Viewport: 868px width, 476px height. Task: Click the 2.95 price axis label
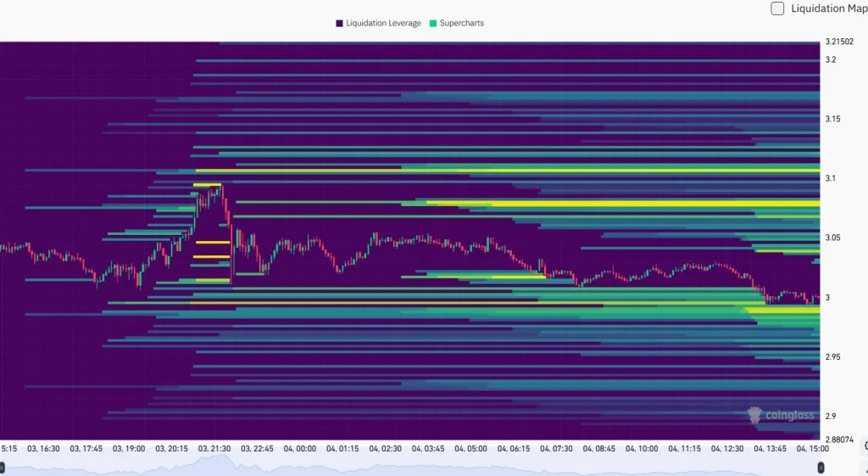[x=833, y=356]
